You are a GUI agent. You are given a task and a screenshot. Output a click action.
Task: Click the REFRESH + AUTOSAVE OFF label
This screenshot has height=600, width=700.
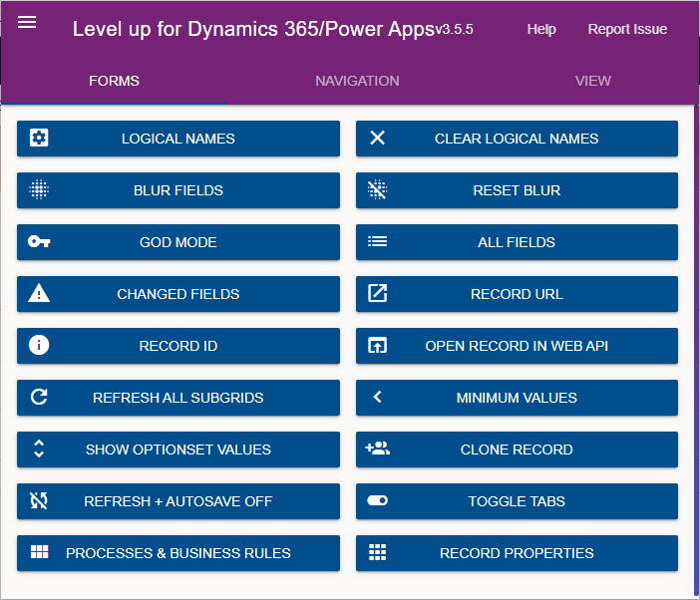coord(178,501)
